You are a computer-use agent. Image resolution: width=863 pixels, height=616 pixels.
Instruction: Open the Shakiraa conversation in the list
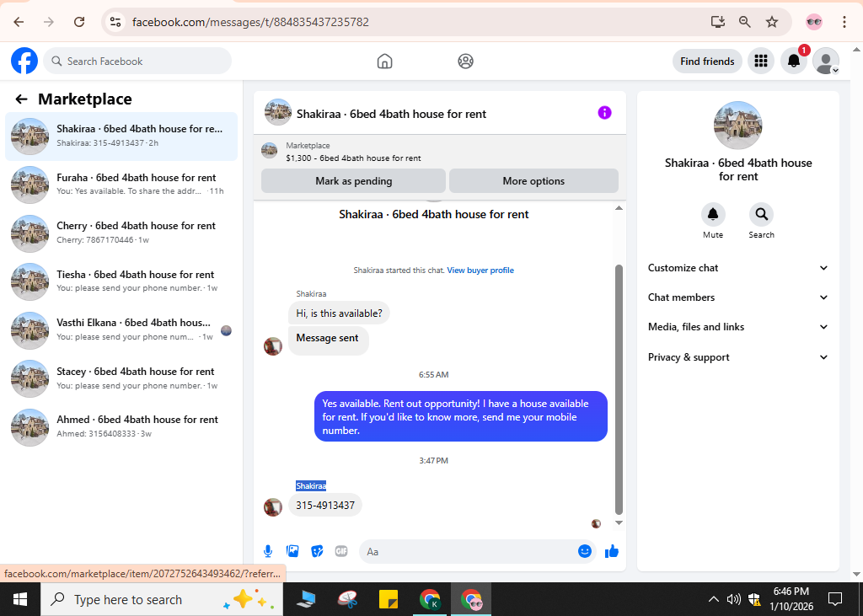121,137
